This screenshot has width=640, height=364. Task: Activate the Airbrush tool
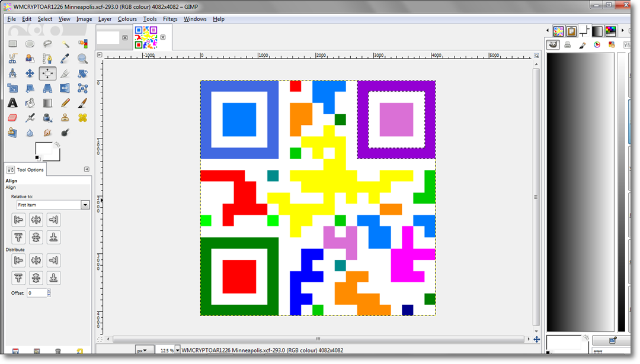30,118
